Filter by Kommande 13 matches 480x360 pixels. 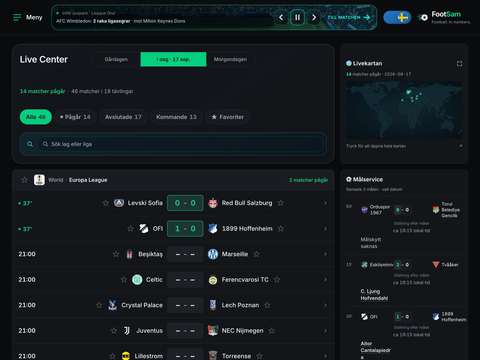click(x=176, y=117)
